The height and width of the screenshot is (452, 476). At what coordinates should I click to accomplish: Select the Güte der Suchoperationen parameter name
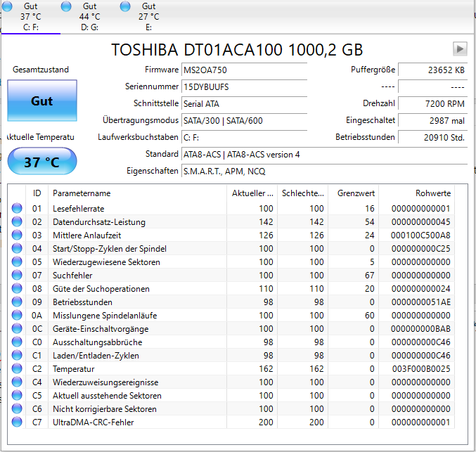101,289
